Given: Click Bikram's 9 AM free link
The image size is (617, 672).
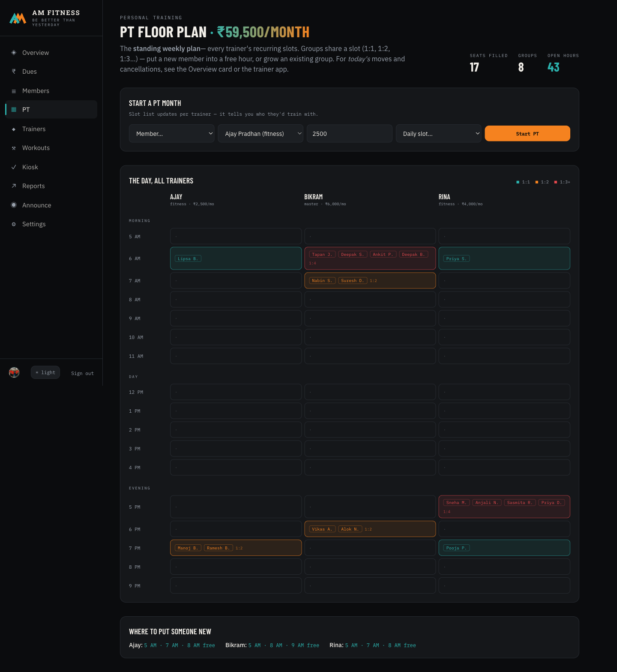Looking at the screenshot, I should 305,645.
